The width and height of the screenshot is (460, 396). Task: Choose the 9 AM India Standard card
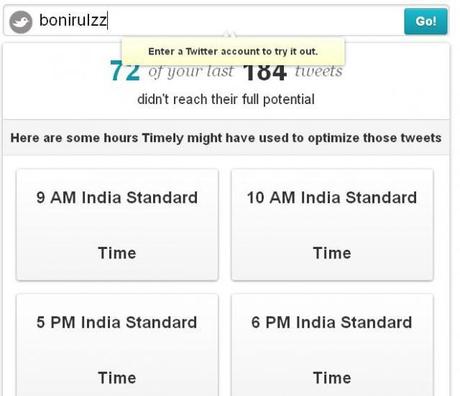tap(117, 225)
